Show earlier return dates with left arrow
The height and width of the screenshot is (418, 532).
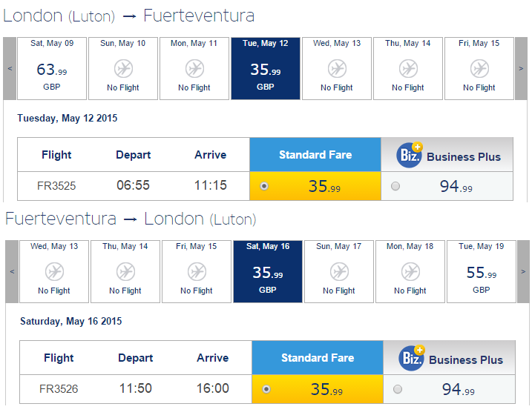tap(12, 271)
